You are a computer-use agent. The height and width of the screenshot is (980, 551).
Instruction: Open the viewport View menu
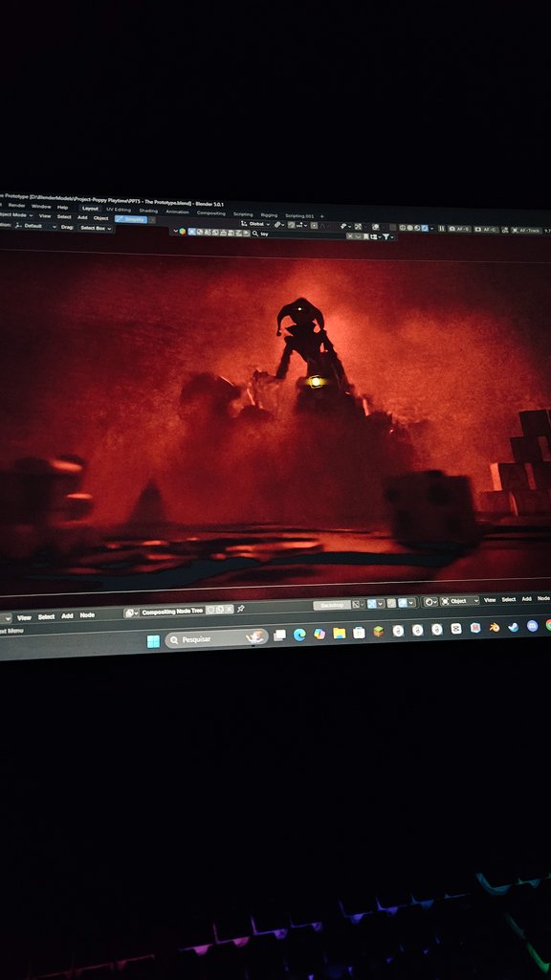[45, 216]
